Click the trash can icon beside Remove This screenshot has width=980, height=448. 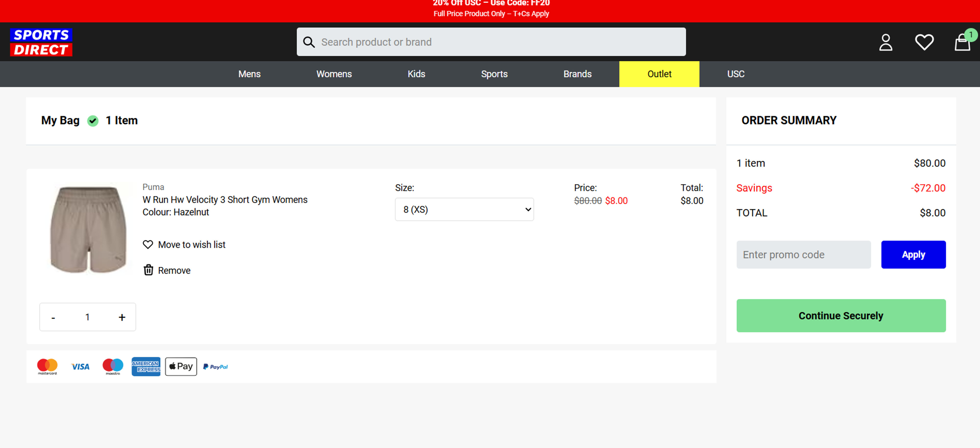pyautogui.click(x=148, y=270)
